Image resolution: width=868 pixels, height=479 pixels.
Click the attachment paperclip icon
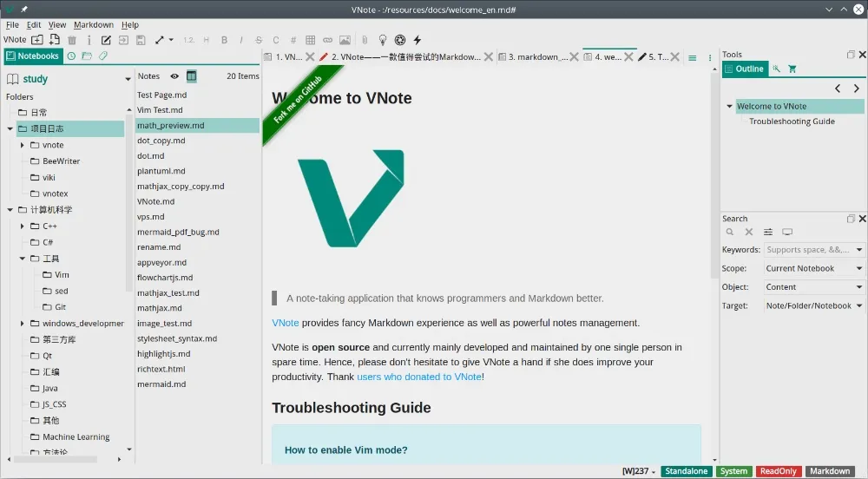point(365,40)
